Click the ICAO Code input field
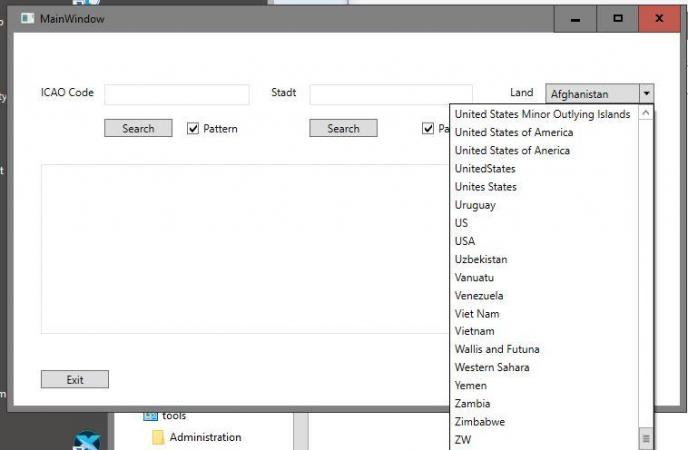 pyautogui.click(x=177, y=94)
